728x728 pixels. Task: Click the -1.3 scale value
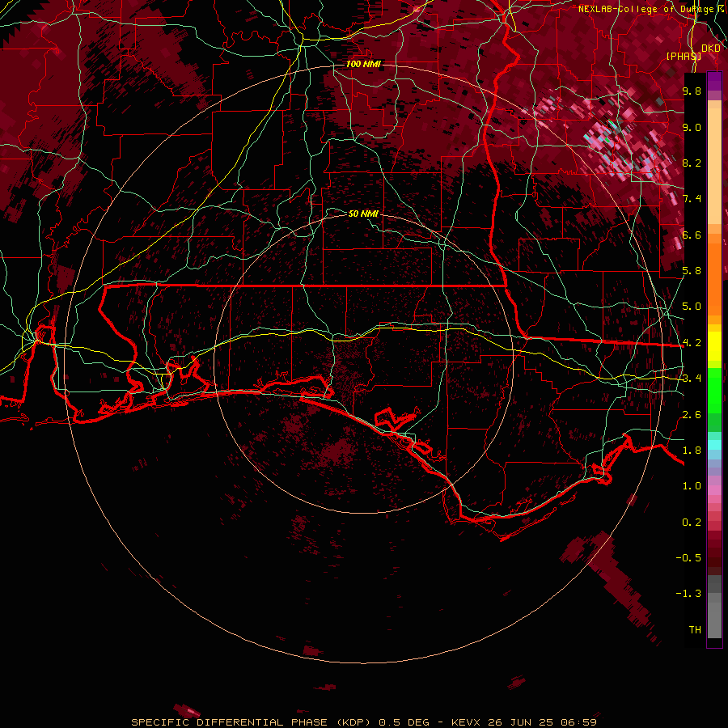click(688, 594)
